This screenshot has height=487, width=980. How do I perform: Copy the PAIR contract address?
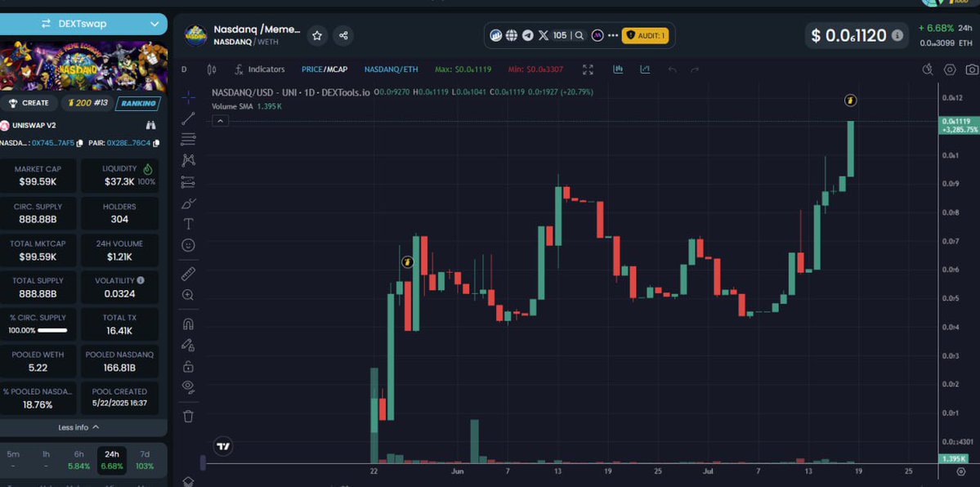coord(156,143)
